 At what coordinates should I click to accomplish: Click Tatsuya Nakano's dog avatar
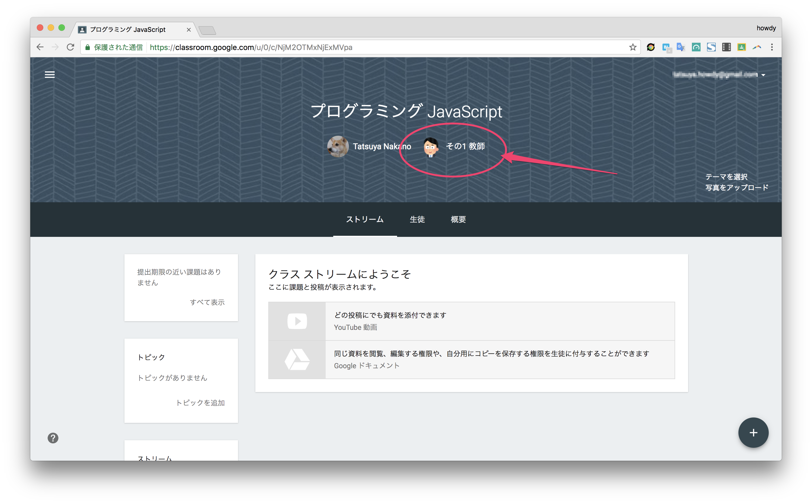(x=338, y=146)
